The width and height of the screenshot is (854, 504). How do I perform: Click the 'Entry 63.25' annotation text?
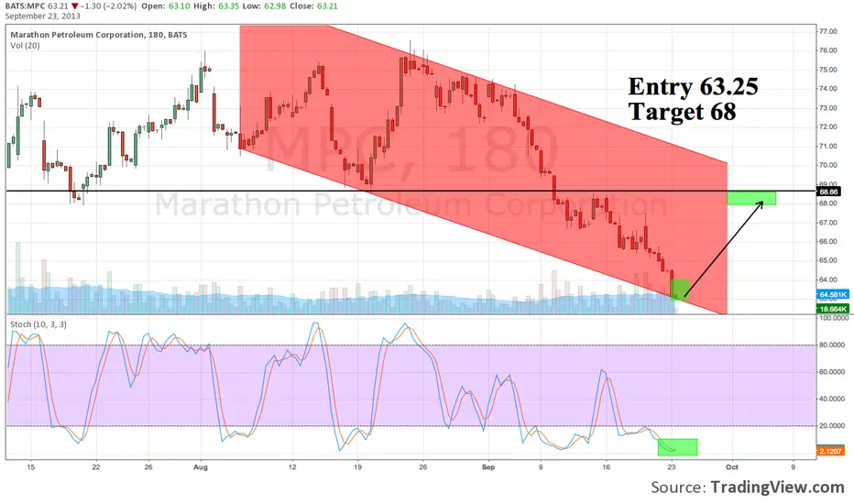click(x=693, y=86)
